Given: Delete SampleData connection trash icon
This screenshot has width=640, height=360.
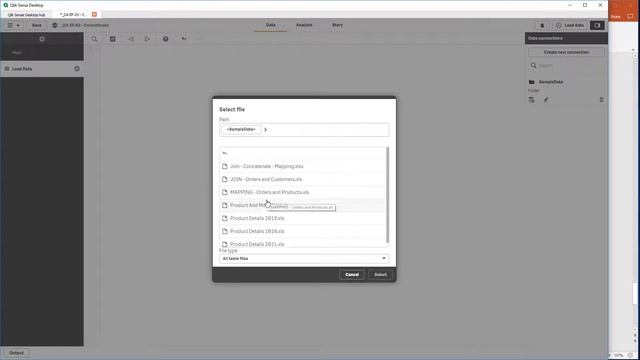Looking at the screenshot, I should 601,100.
